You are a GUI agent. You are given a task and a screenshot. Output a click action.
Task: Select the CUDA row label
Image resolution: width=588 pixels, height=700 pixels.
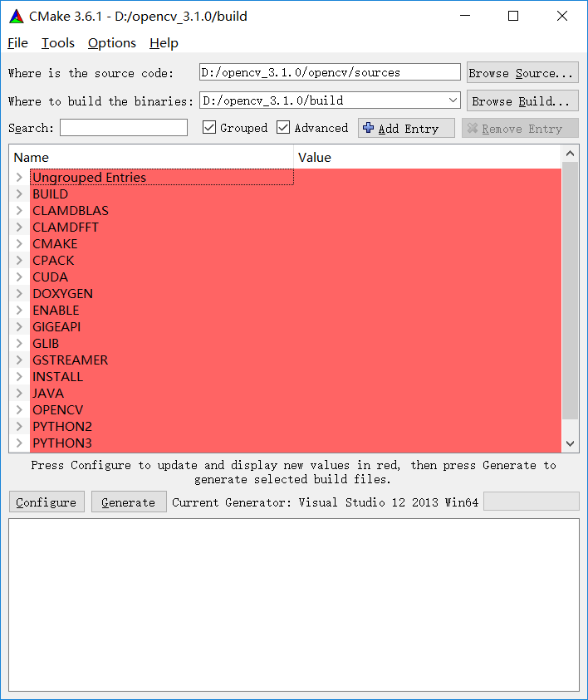tap(51, 277)
